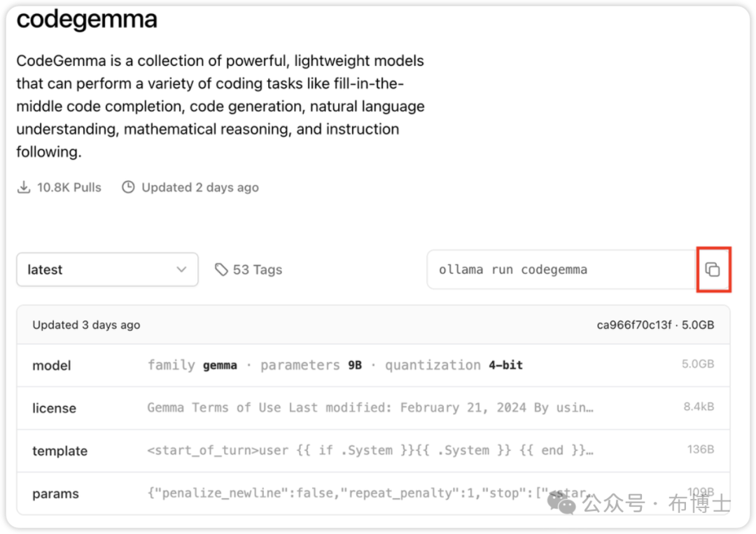The height and width of the screenshot is (534, 756).
Task: Open the 53 Tags link
Action: (257, 269)
